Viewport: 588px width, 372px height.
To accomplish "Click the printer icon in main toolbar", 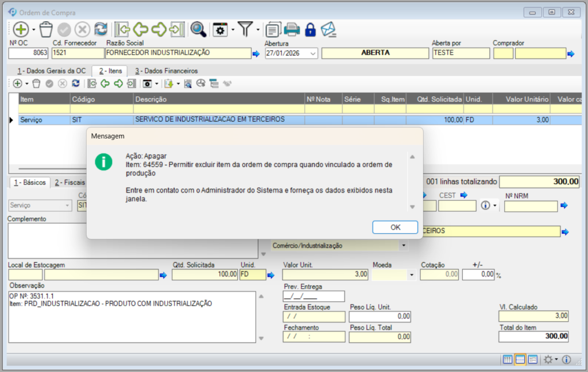I will coord(292,29).
